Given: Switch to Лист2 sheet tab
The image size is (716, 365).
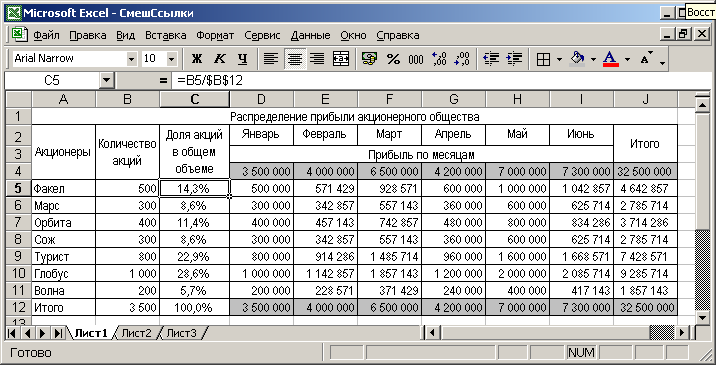Looking at the screenshot, I should pyautogui.click(x=136, y=333).
